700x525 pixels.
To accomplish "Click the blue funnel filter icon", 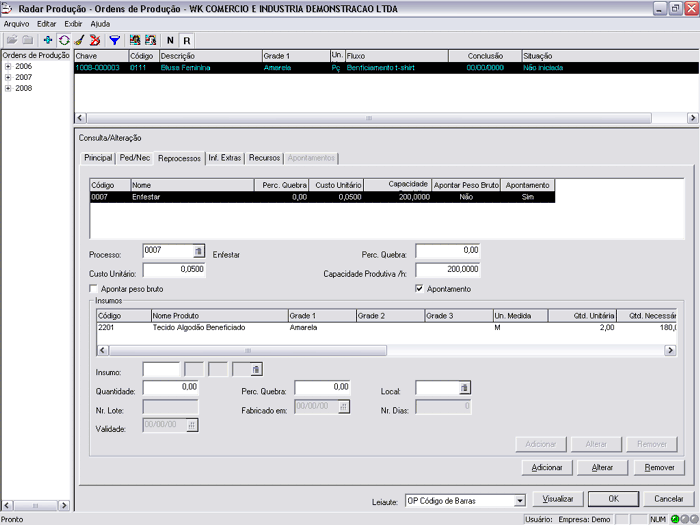I will tap(114, 40).
